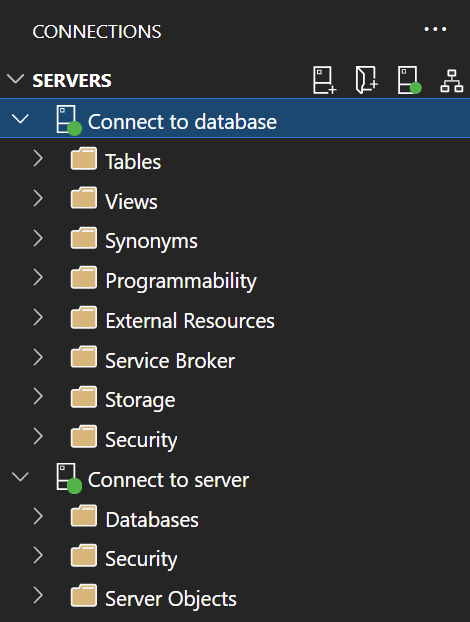Expand the Synonyms folder chevron
The width and height of the screenshot is (470, 622).
[38, 238]
